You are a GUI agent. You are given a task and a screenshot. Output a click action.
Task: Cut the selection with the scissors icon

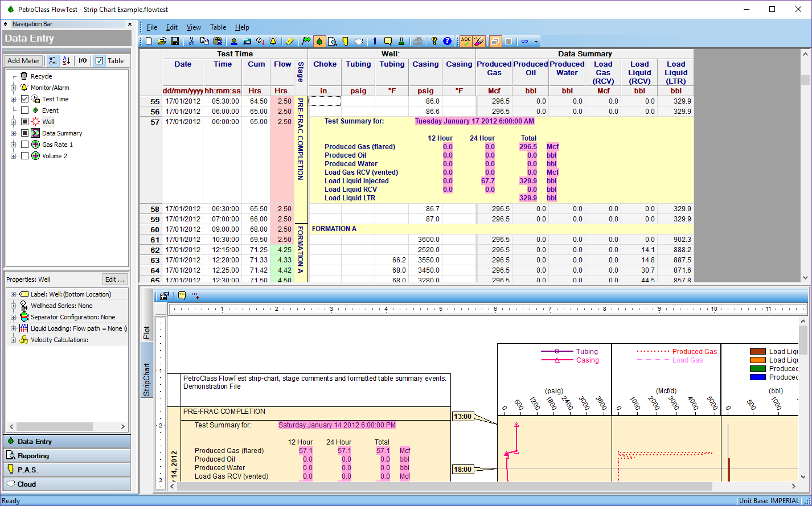coord(191,41)
